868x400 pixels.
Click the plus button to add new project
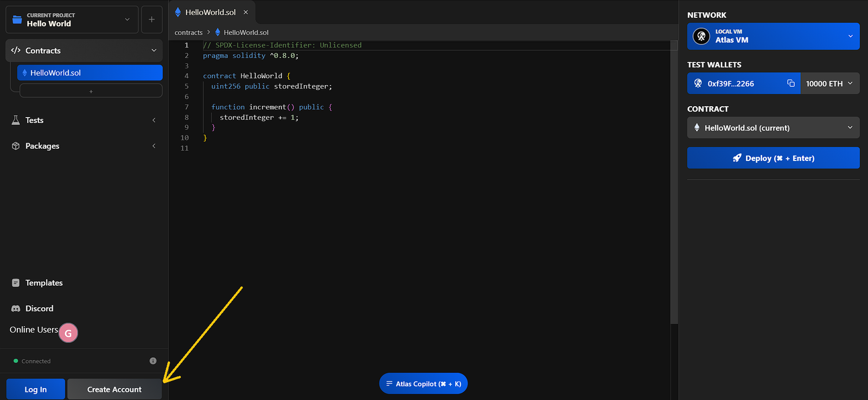pos(152,20)
